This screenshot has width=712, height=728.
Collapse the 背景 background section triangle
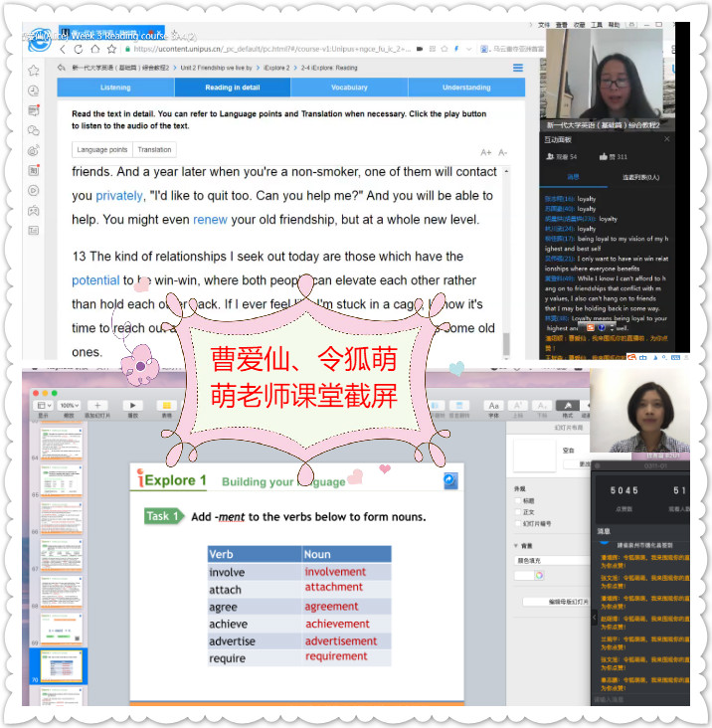tap(517, 546)
